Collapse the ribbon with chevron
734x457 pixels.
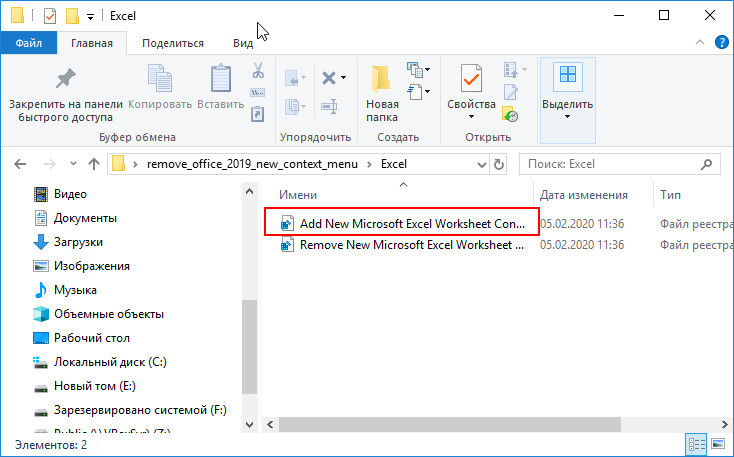[700, 42]
